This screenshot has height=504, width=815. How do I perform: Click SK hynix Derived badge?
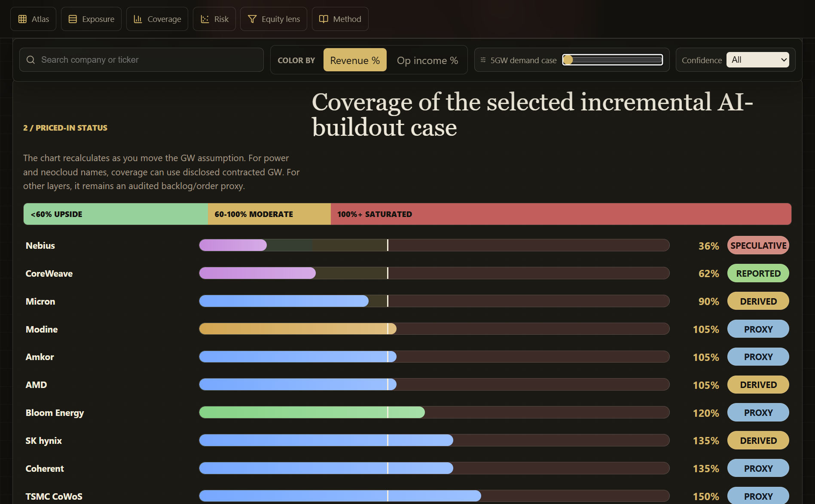point(758,440)
